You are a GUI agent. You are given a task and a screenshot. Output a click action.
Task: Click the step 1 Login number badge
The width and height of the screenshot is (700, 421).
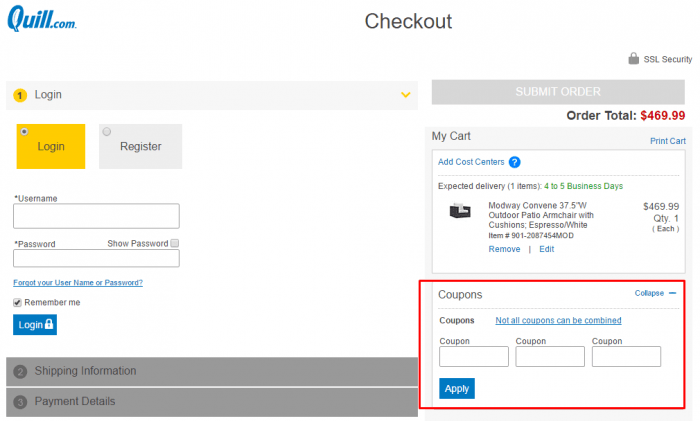(20, 95)
